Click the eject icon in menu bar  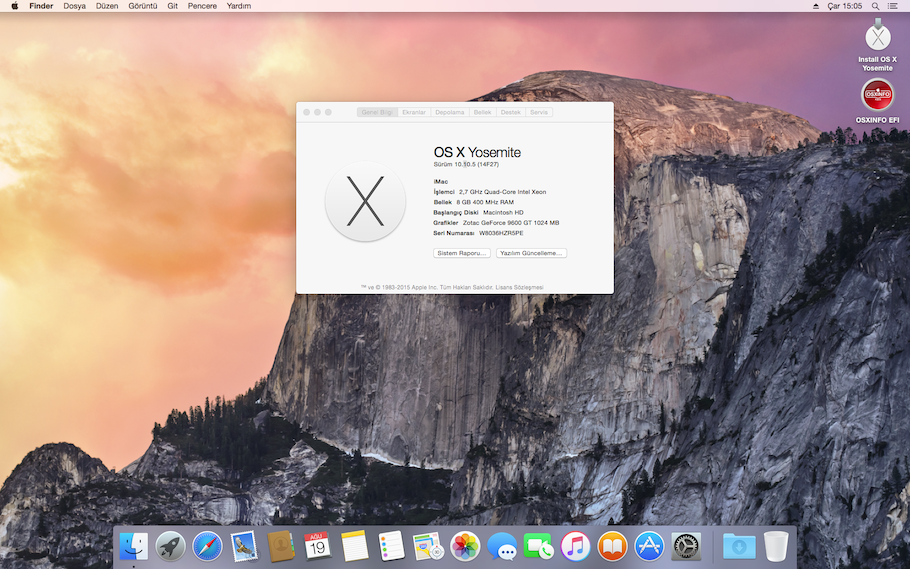pos(817,6)
